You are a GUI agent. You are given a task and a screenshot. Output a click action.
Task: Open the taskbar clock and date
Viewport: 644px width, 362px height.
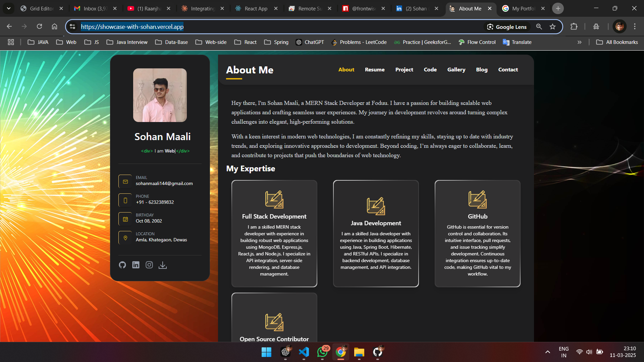623,352
